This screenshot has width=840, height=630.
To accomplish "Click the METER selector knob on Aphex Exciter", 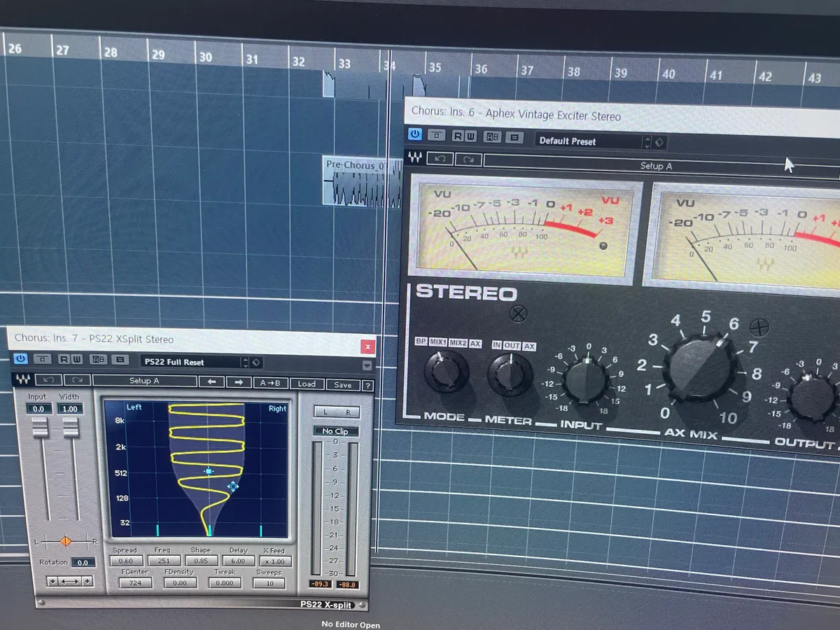I will (511, 374).
